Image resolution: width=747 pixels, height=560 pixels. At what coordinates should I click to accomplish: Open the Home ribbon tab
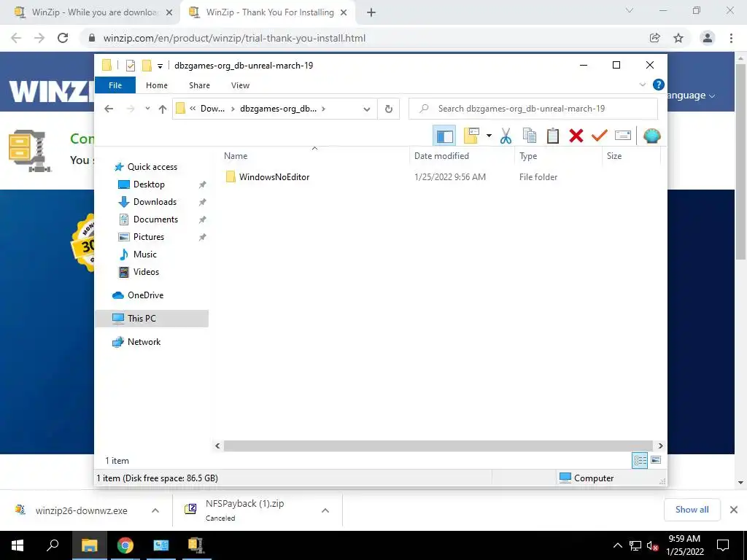pos(157,85)
